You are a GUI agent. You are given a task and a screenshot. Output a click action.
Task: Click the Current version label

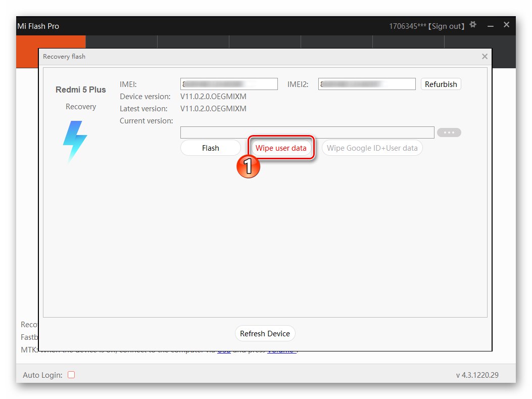146,121
